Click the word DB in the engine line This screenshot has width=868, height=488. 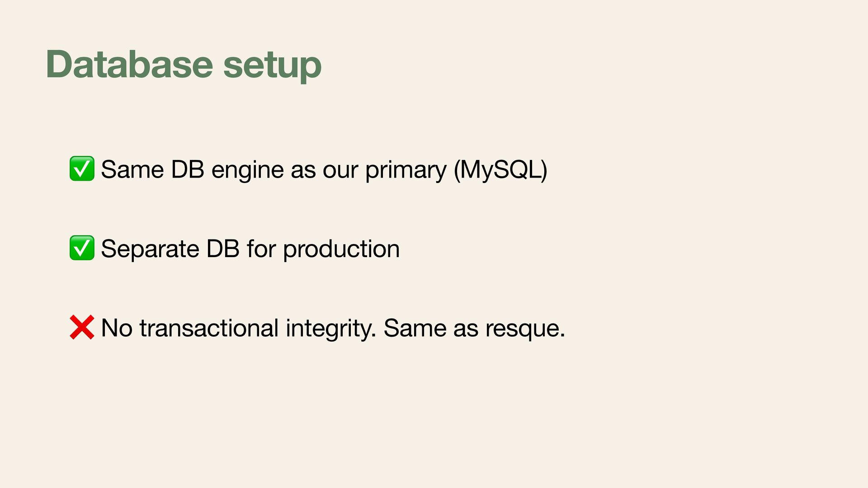[188, 170]
